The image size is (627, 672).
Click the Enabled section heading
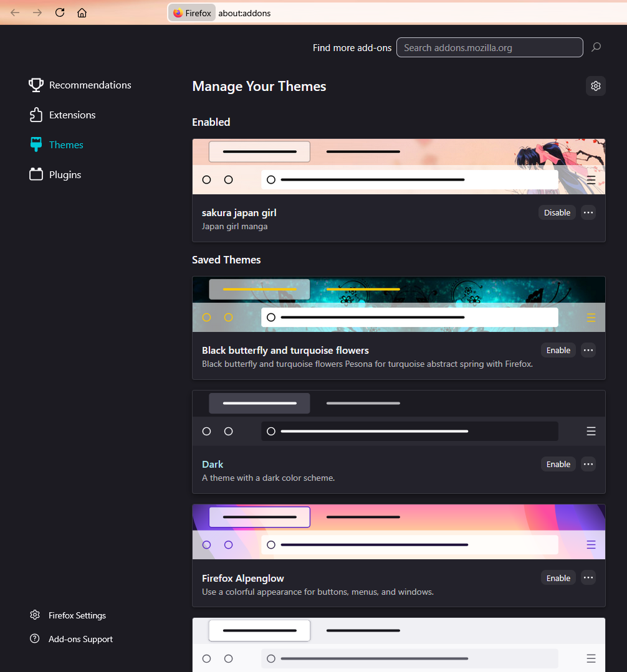tap(211, 122)
